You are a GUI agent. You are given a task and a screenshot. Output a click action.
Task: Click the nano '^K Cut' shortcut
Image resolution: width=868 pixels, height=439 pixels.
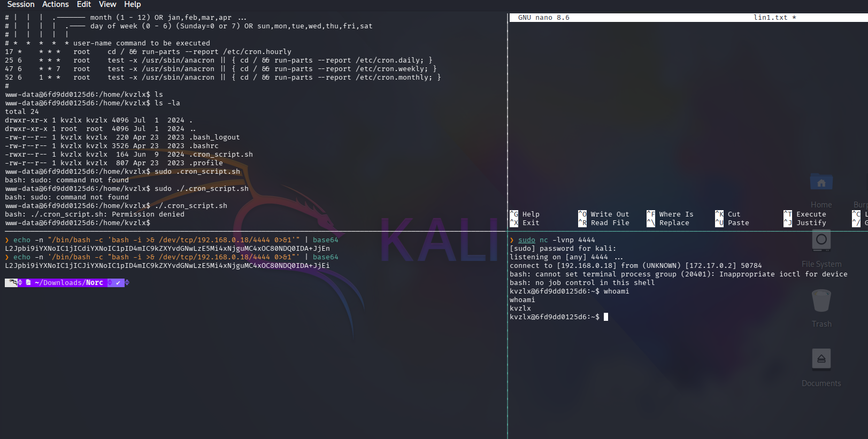click(728, 214)
